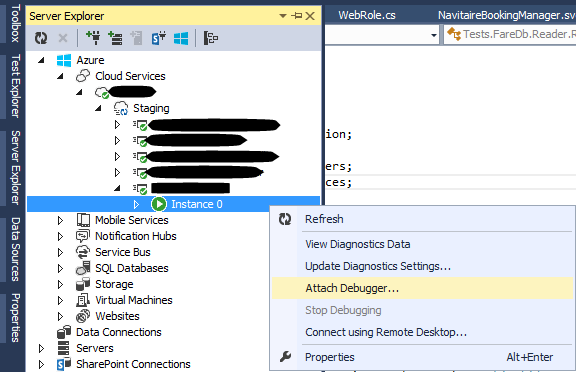576x372 pixels.
Task: Select the Notification Hubs icon
Action: click(83, 236)
